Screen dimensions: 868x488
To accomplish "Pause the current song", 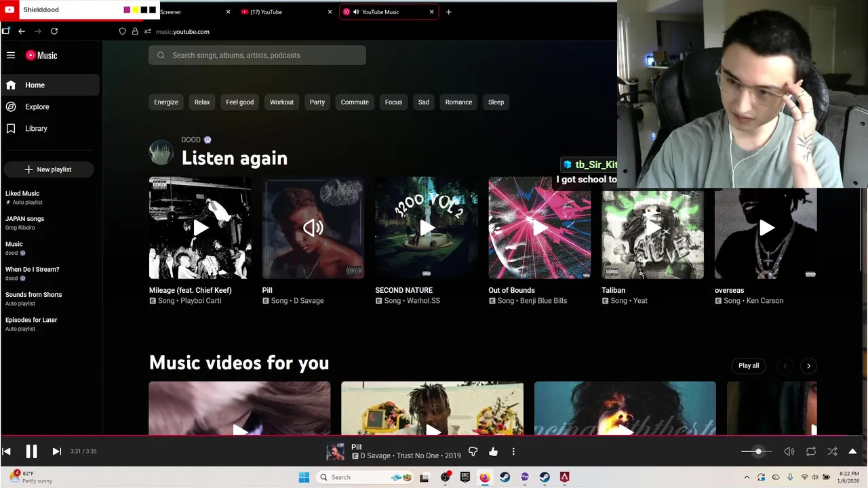I will tap(31, 451).
